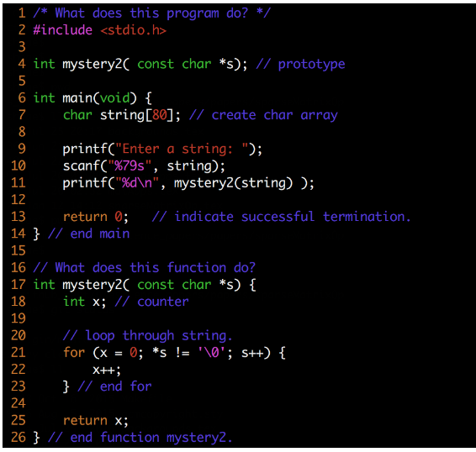Screen dimensions: 476x452
Task: Click the "// loop through string." comment
Action: pyautogui.click(x=147, y=336)
